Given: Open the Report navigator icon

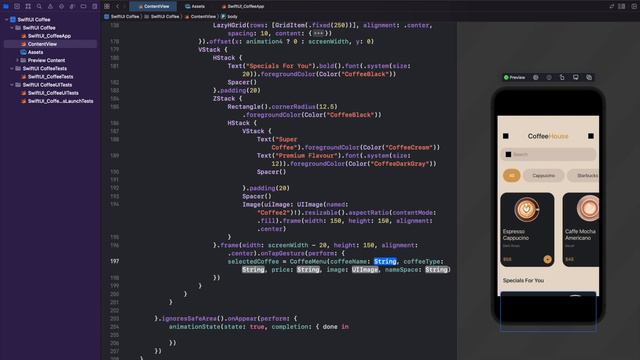Looking at the screenshot, I should coord(95,7).
